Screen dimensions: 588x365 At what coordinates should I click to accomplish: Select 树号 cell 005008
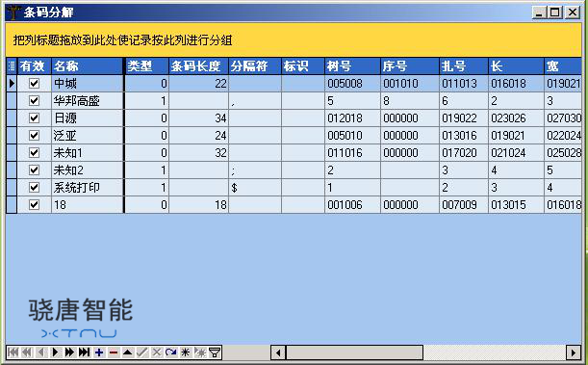(352, 83)
